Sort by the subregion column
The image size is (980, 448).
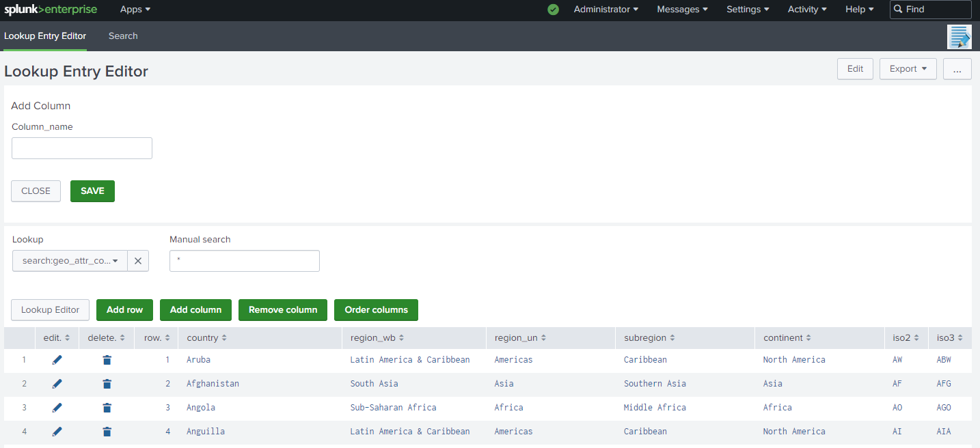click(649, 338)
